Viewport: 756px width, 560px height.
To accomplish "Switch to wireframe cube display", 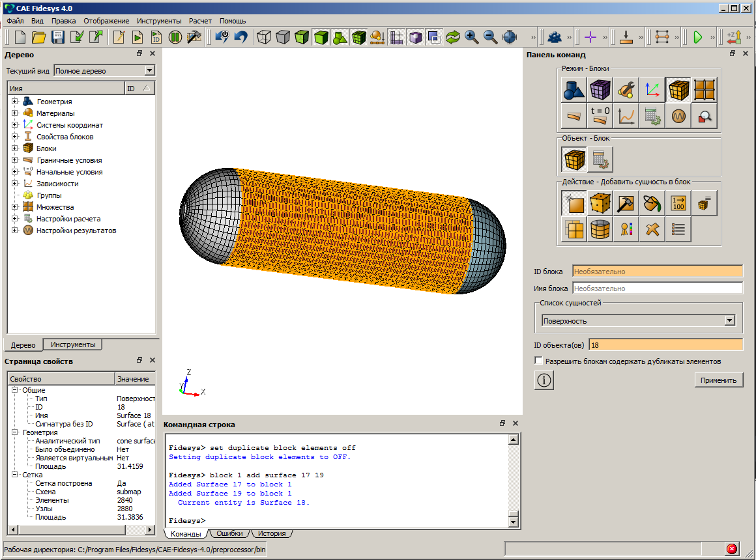I will click(x=264, y=37).
